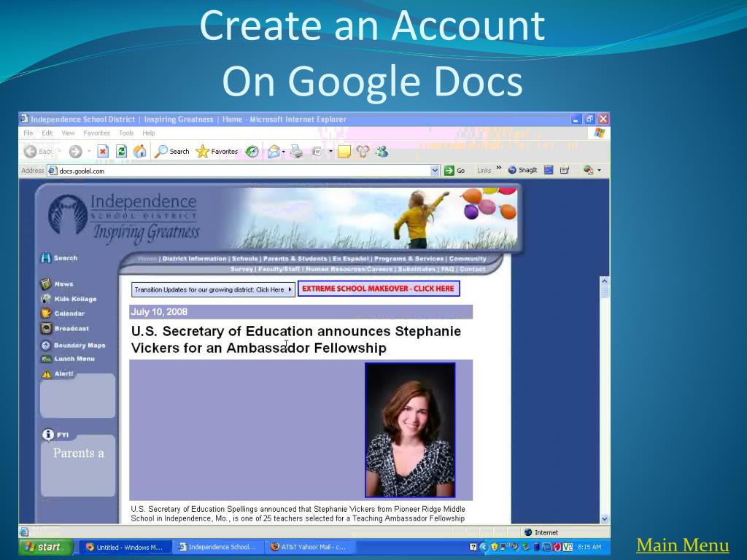Open the Messenger people icon

pos(382,152)
